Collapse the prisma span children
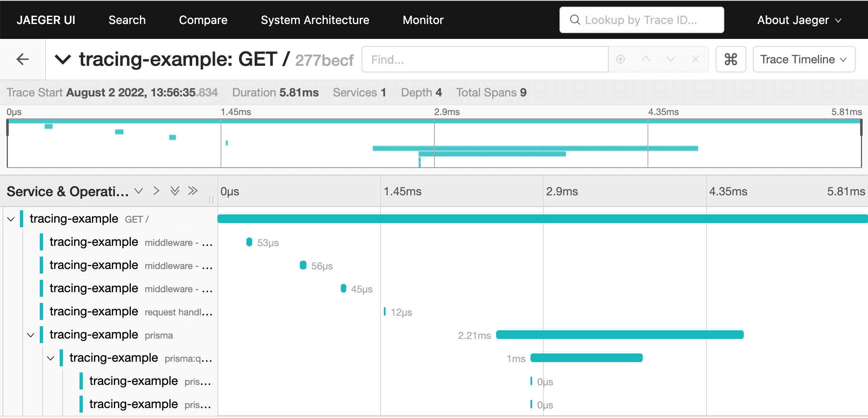This screenshot has height=418, width=868. [31, 335]
